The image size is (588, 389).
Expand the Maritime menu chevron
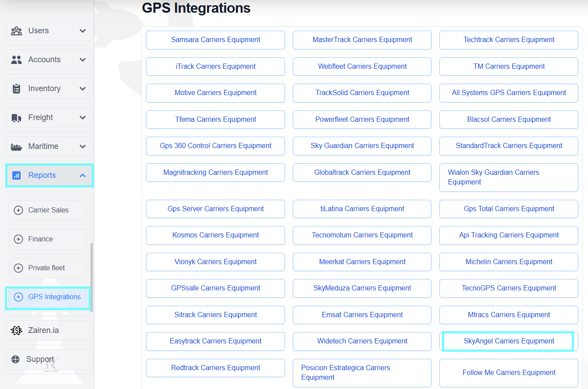[83, 146]
